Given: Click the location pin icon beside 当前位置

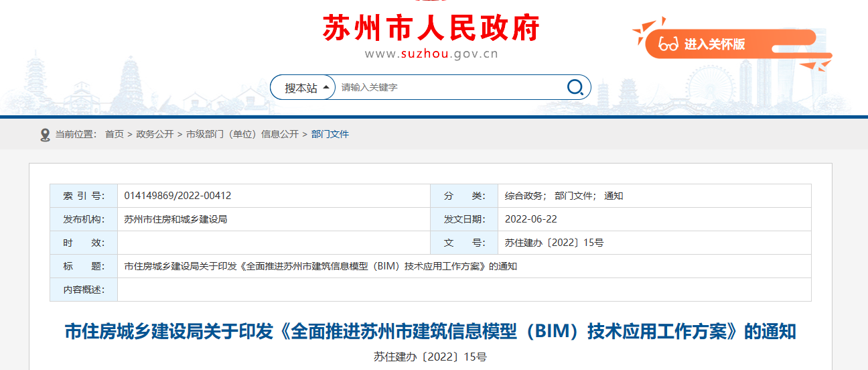Looking at the screenshot, I should tap(45, 135).
